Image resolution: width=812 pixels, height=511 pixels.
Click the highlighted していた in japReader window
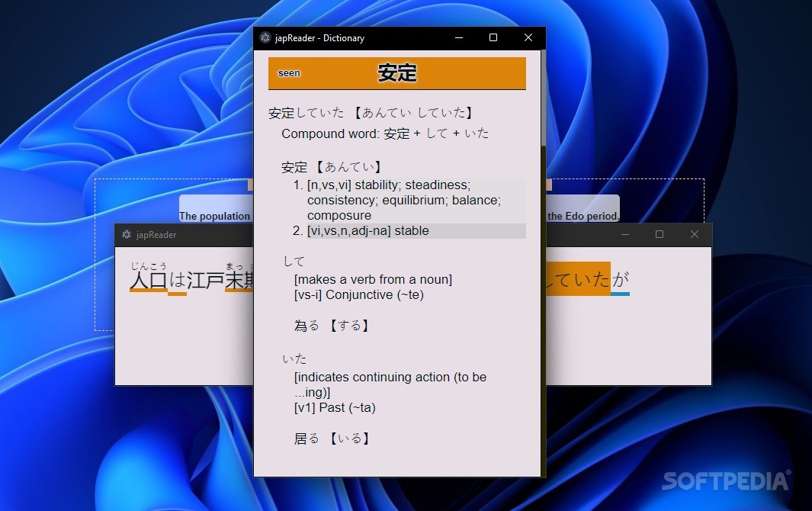578,279
